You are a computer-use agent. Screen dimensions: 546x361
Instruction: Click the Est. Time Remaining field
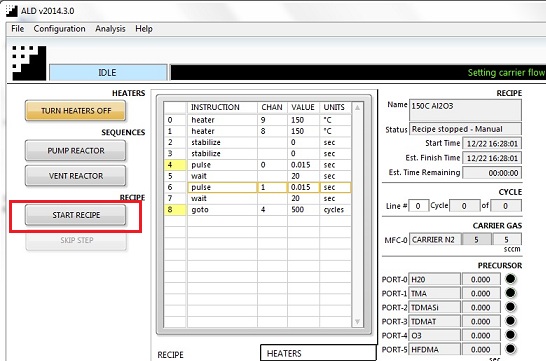click(x=492, y=173)
